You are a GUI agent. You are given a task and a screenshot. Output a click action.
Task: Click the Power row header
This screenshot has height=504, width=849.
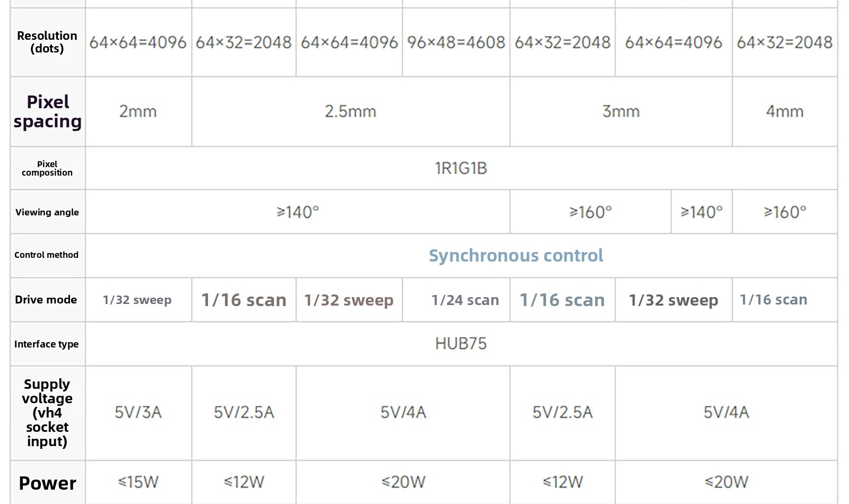pyautogui.click(x=48, y=483)
